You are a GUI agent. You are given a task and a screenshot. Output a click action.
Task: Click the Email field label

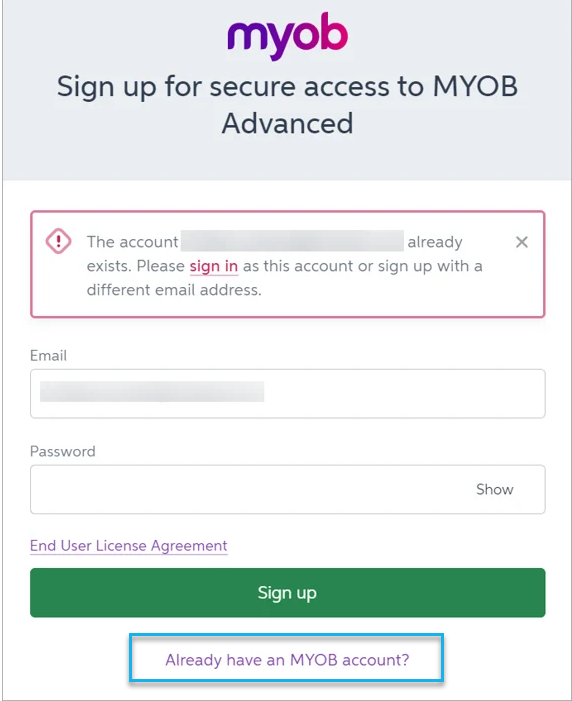coord(48,355)
